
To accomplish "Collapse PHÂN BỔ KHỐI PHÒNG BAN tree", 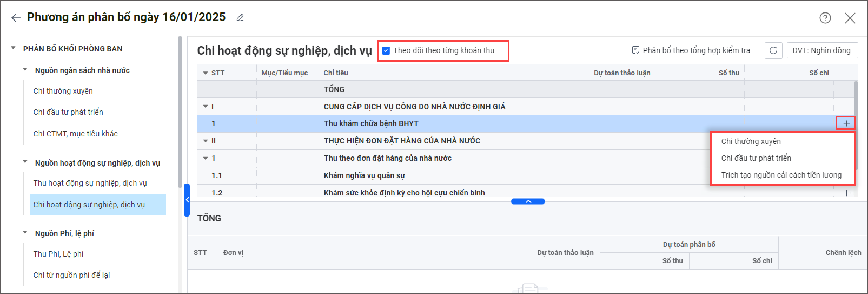I will click(14, 48).
